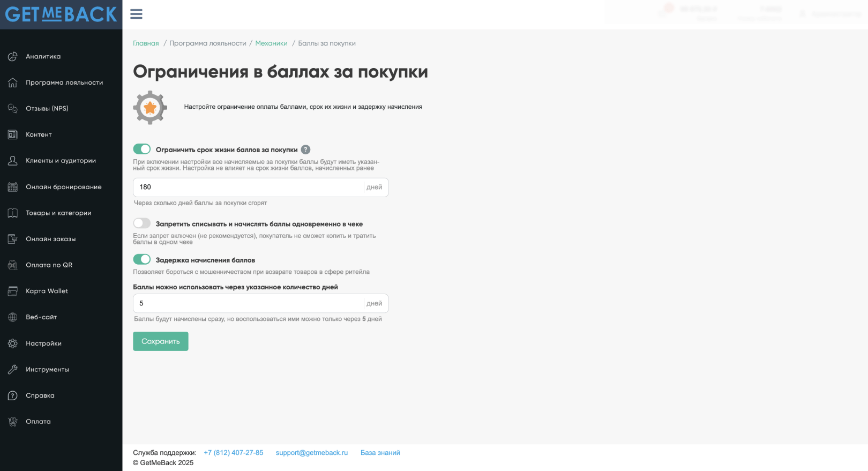Click Служба поддержки footer label
The width and height of the screenshot is (868, 471).
pyautogui.click(x=164, y=453)
